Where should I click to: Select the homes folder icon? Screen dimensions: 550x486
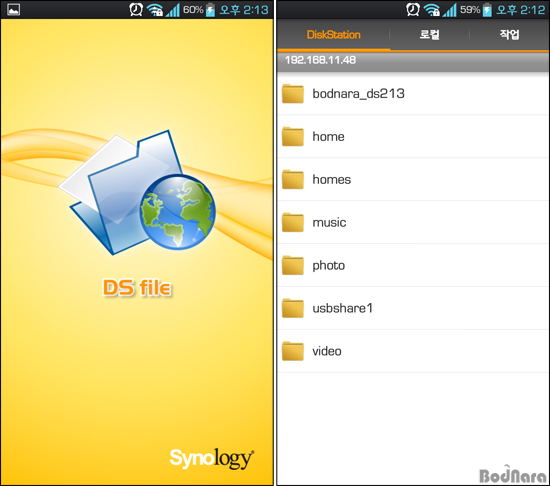(293, 179)
